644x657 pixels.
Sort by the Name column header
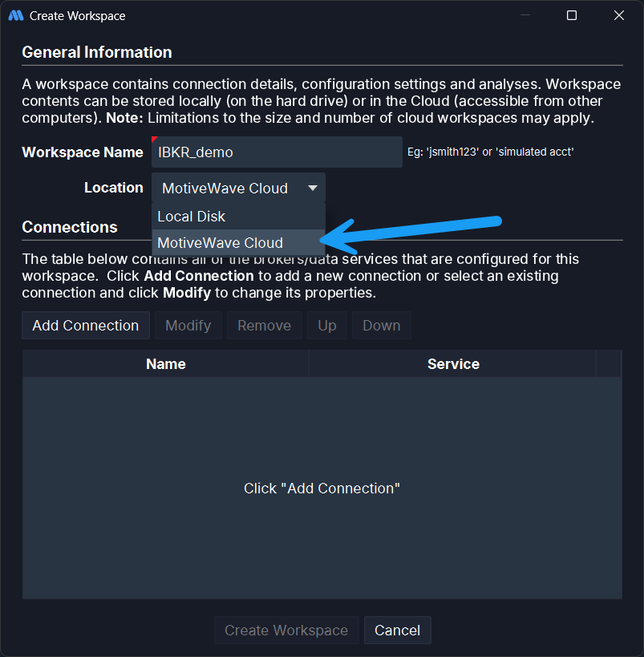pyautogui.click(x=166, y=364)
